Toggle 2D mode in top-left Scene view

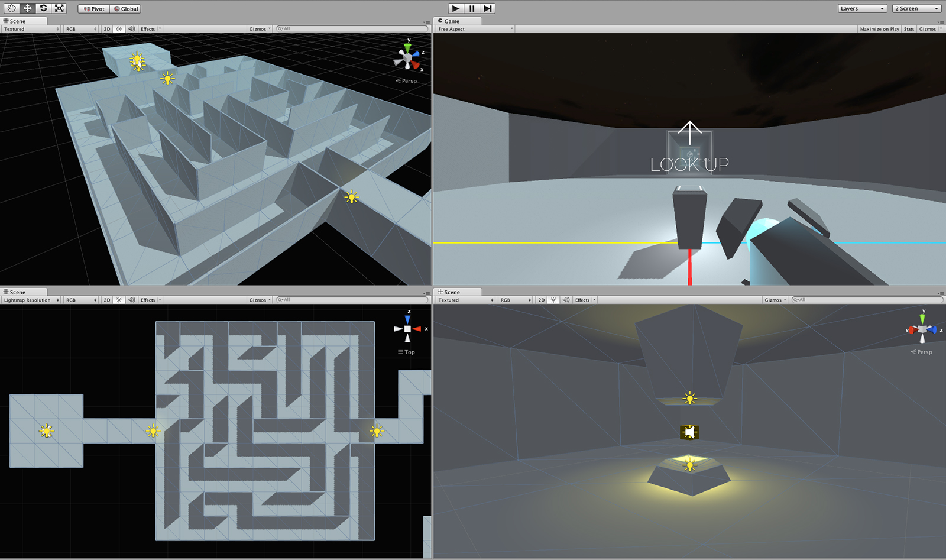[x=107, y=28]
